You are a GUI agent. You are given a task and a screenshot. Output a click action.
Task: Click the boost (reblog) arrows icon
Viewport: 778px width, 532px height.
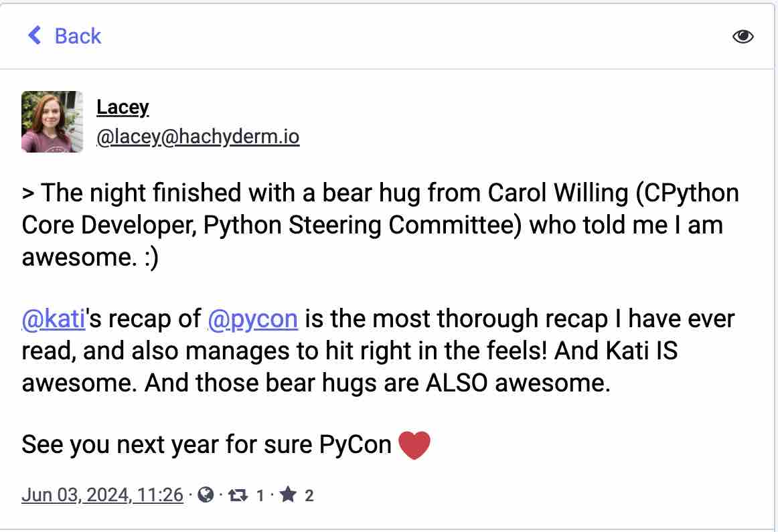click(238, 495)
